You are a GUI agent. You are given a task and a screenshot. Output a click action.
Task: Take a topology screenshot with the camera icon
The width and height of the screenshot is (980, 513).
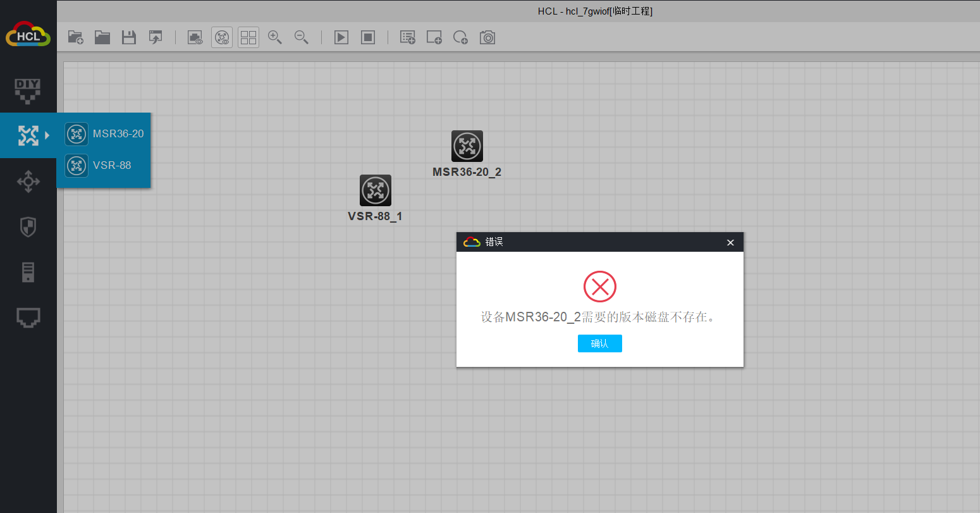pos(487,37)
